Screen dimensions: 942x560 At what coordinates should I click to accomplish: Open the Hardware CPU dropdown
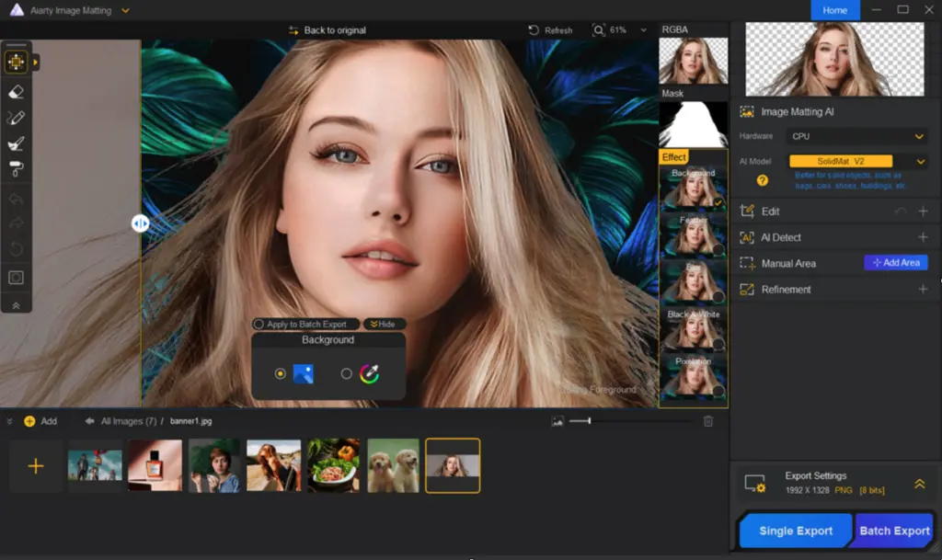pyautogui.click(x=856, y=135)
